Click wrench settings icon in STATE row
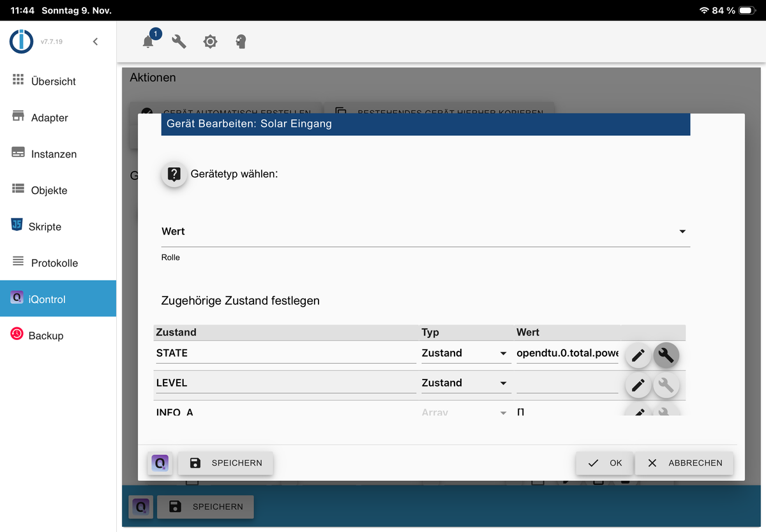This screenshot has height=532, width=766. click(x=666, y=355)
